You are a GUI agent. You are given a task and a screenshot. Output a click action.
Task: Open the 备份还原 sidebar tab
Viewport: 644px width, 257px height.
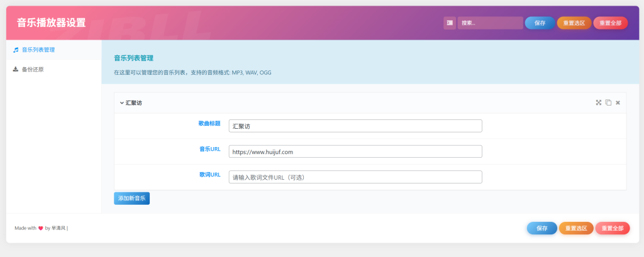pos(54,69)
